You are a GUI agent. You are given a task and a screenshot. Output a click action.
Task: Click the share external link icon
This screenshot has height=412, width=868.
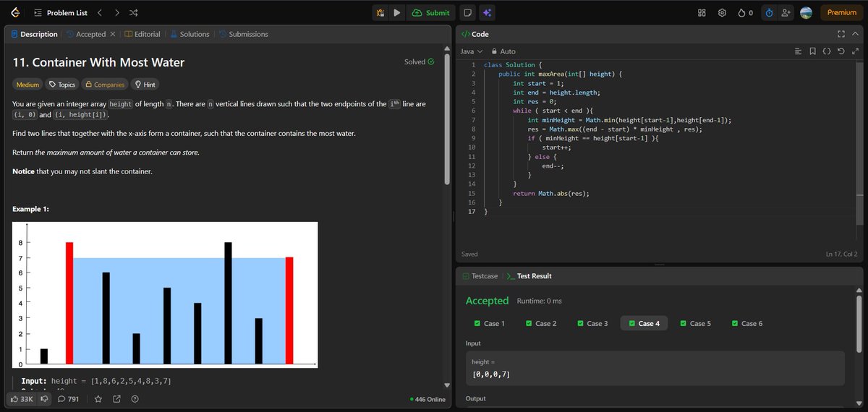pos(116,398)
